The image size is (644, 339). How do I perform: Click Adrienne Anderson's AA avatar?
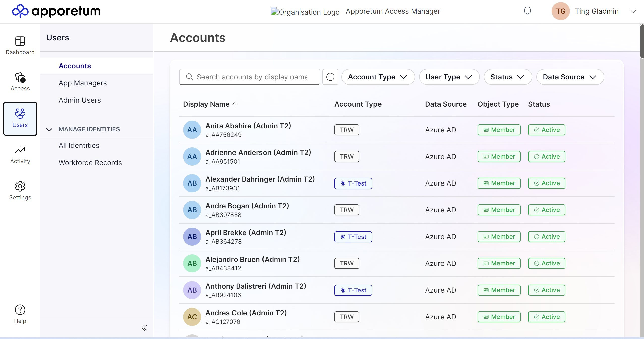coord(192,157)
